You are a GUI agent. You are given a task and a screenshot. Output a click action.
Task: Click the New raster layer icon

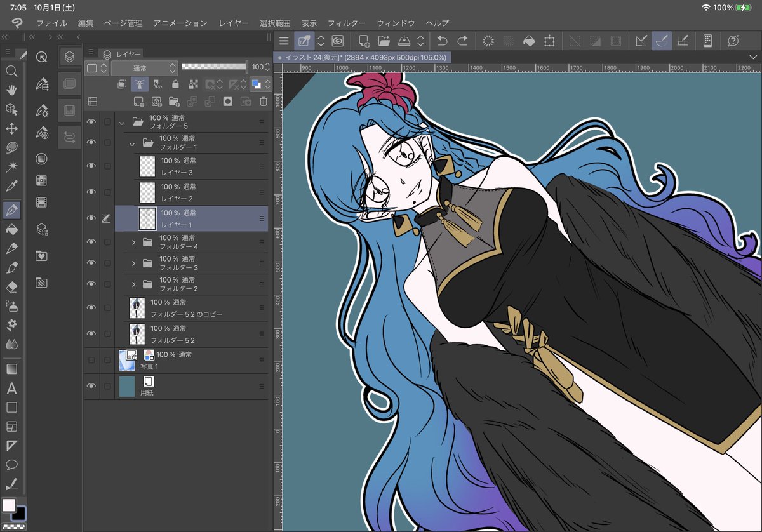click(x=138, y=101)
